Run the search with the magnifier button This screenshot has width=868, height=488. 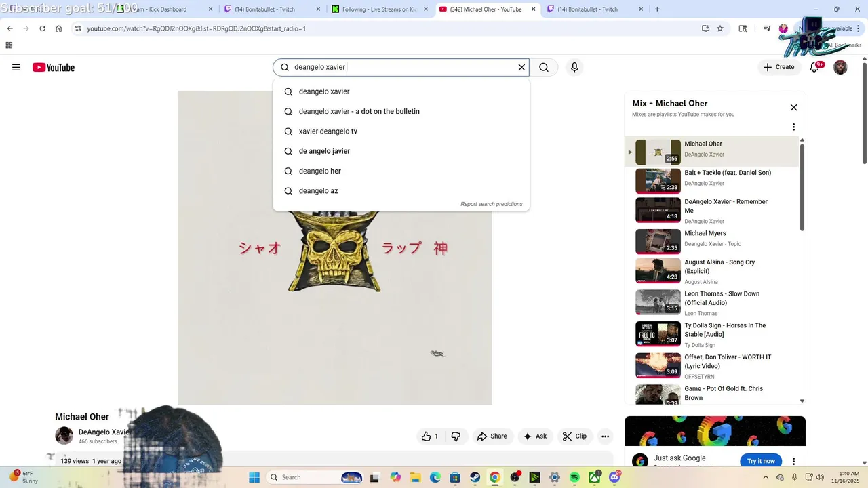[544, 67]
